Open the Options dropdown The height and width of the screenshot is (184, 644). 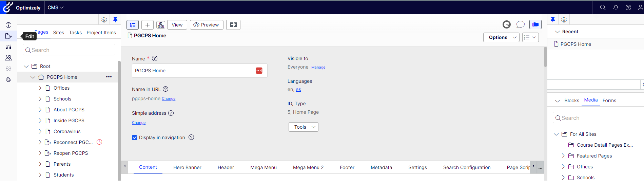pos(501,37)
